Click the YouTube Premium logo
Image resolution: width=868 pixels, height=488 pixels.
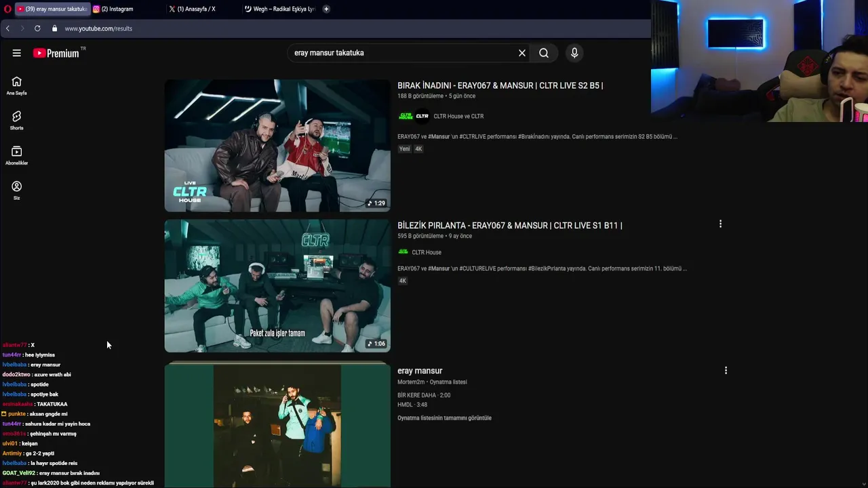[56, 53]
